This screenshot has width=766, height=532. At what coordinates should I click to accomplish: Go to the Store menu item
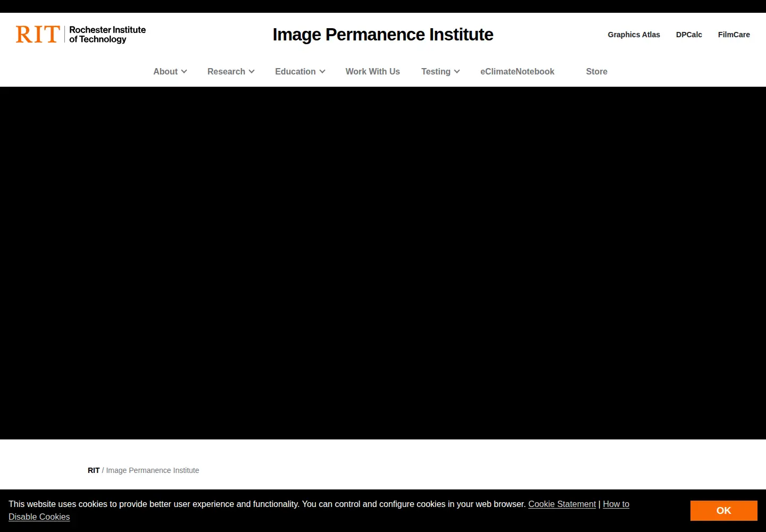point(596,71)
